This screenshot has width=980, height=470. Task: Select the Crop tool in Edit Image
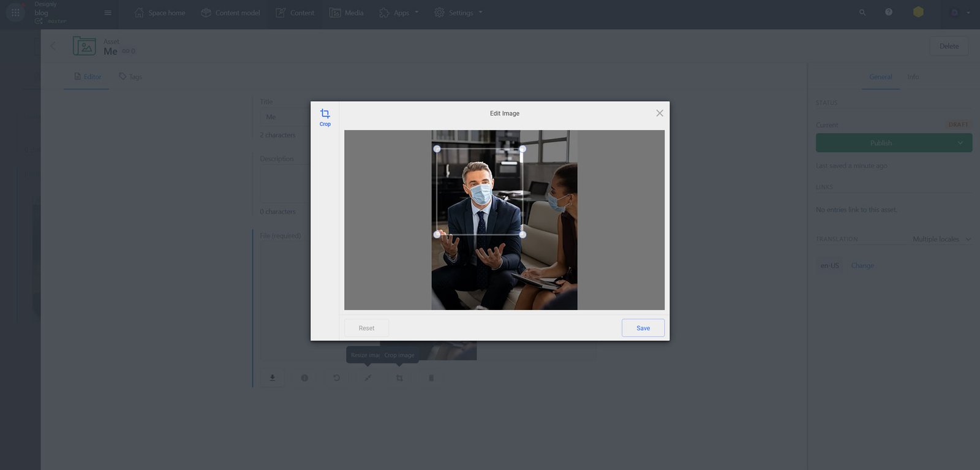click(x=325, y=117)
